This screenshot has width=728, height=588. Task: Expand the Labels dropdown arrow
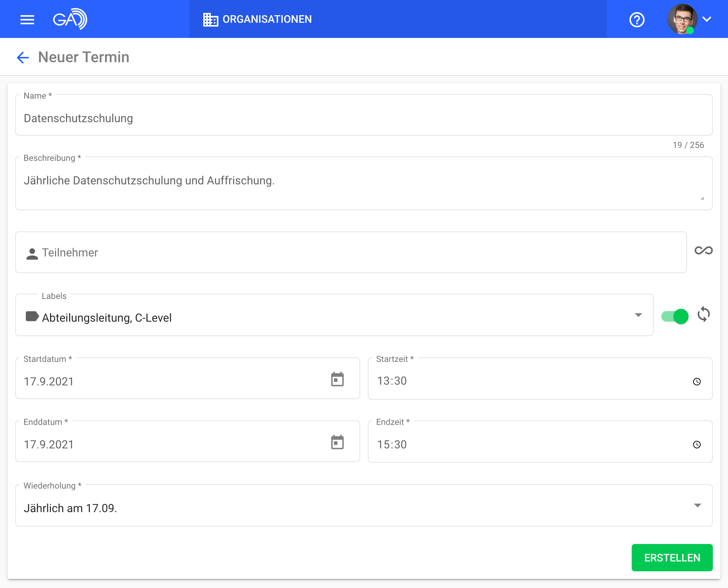(x=638, y=315)
